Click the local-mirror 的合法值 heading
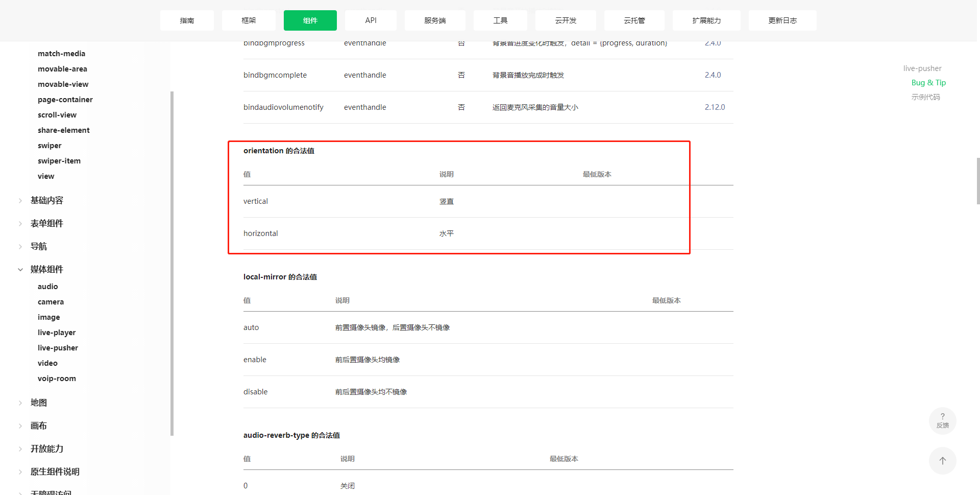 [x=280, y=277]
